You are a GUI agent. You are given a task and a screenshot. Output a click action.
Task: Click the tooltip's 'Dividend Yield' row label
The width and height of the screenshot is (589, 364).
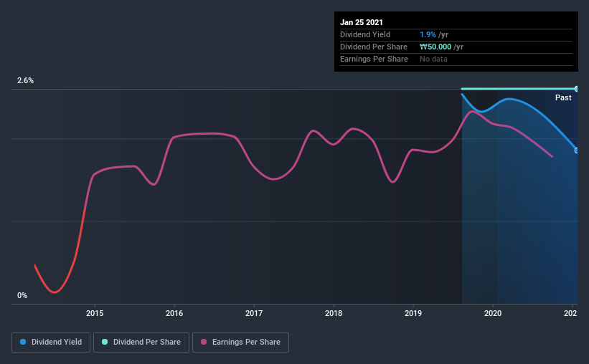click(x=365, y=34)
